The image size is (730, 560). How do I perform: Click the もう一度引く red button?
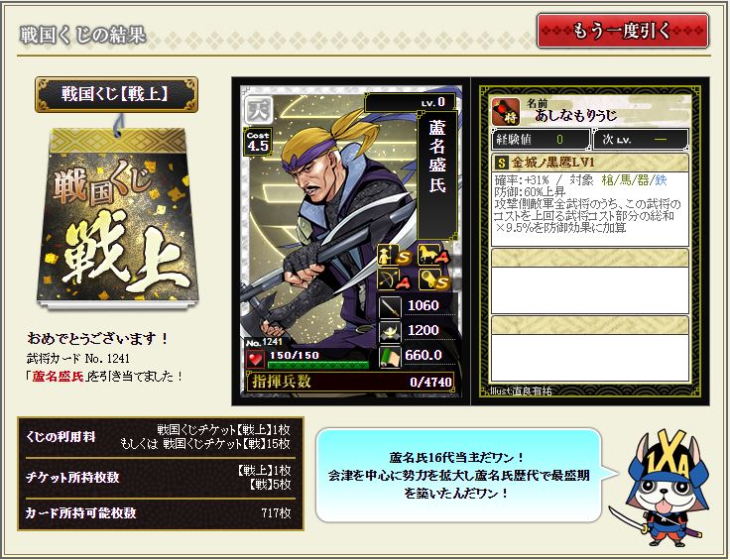point(623,31)
